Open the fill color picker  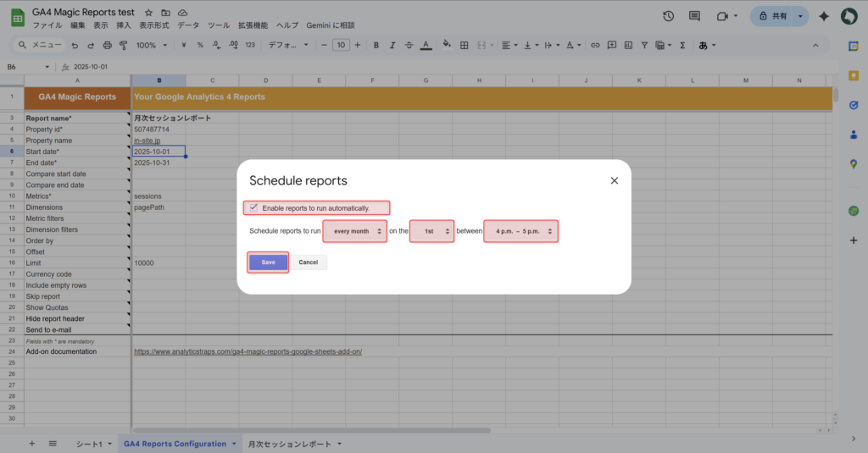(x=447, y=46)
